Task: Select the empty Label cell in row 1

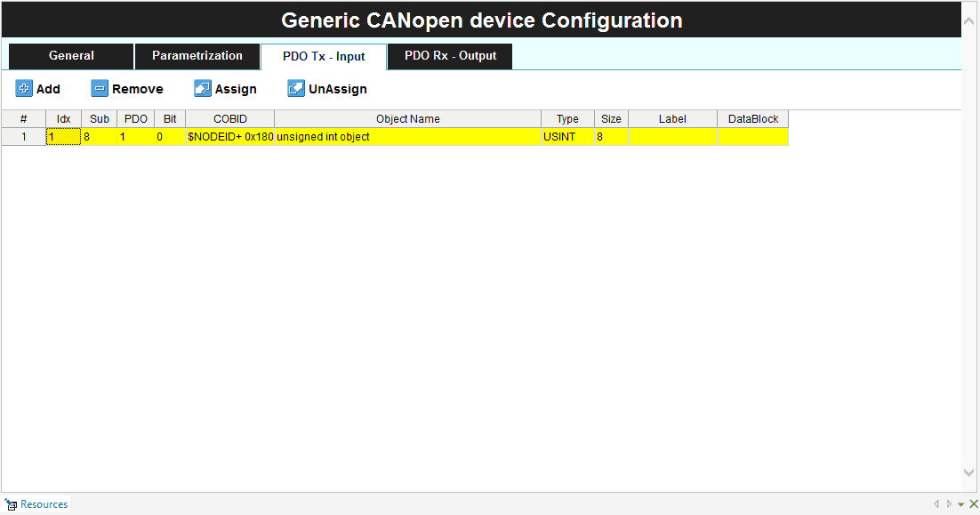Action: click(x=672, y=137)
